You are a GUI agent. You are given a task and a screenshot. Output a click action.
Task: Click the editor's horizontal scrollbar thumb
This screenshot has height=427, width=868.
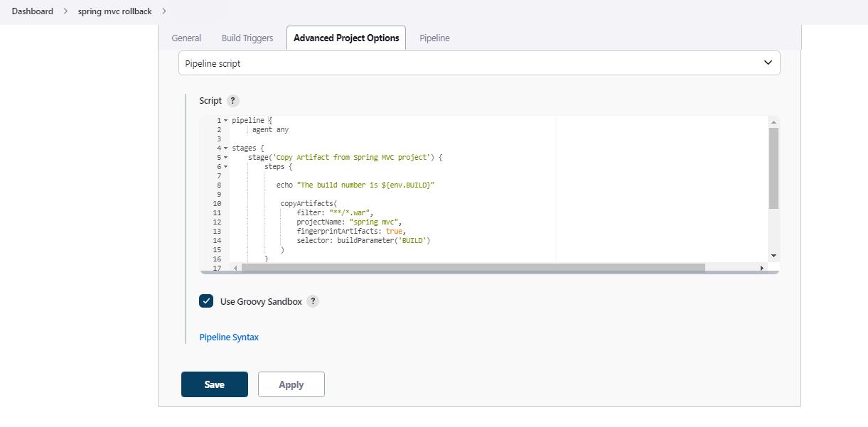[x=473, y=268]
